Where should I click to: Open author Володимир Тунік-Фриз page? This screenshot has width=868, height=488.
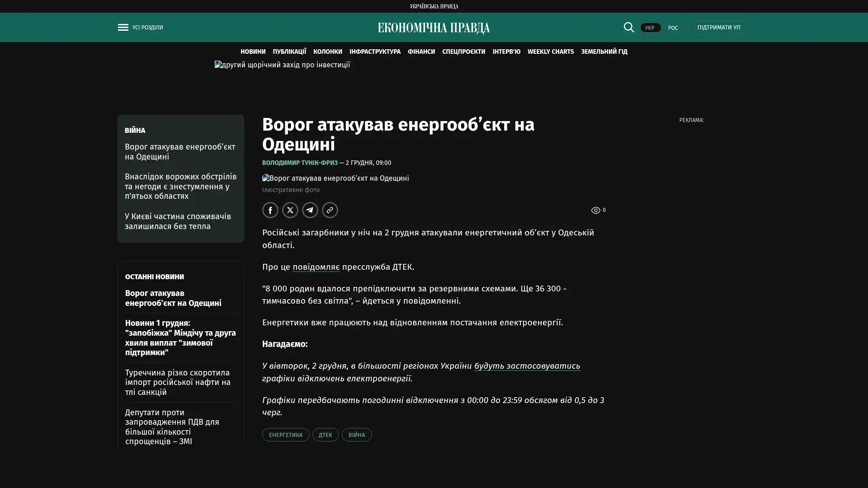pyautogui.click(x=300, y=163)
